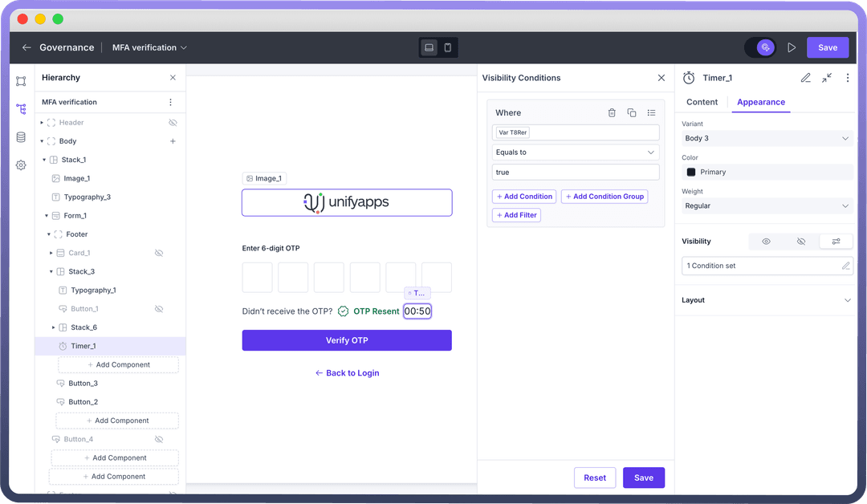
Task: Collapse the properties panel with arrows icon
Action: click(827, 78)
